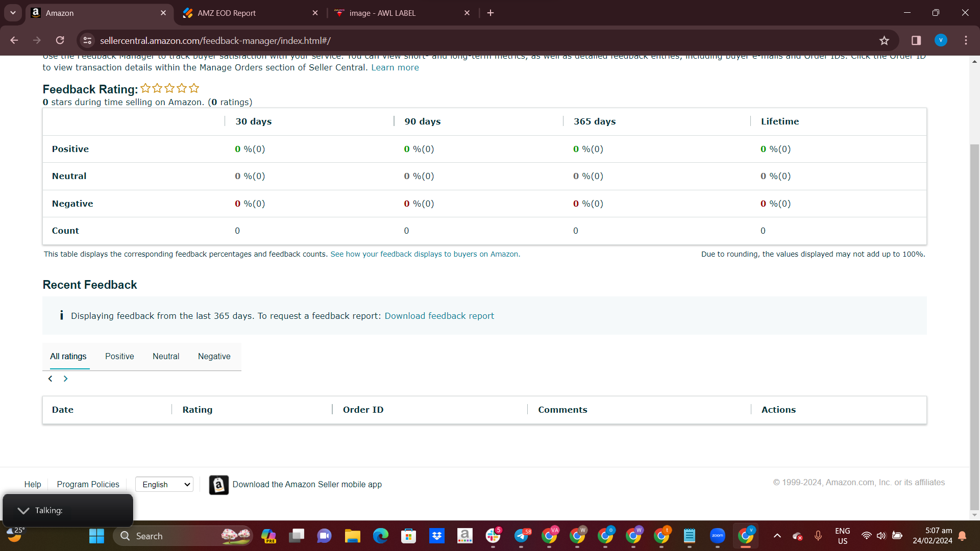This screenshot has height=551, width=980.
Task: Show hidden system tray icons
Action: click(x=777, y=536)
